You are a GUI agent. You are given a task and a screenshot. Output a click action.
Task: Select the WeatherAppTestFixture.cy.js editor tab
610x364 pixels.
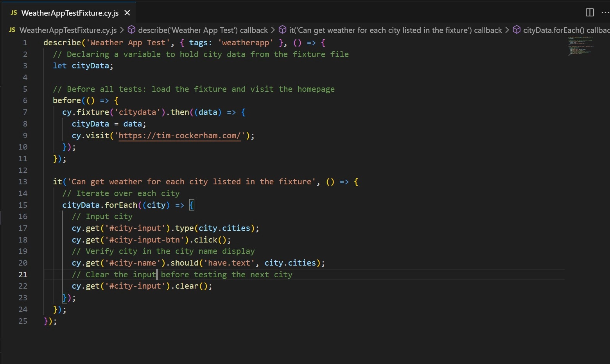click(70, 13)
